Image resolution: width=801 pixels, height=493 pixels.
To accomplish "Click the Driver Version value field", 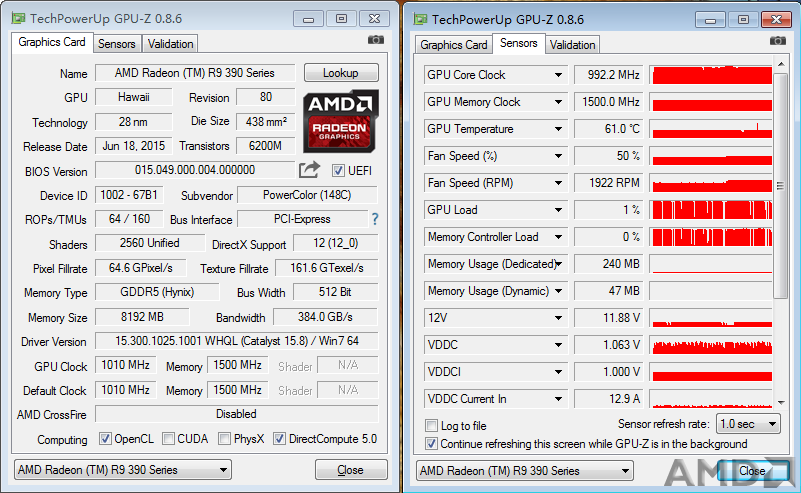I will (237, 341).
